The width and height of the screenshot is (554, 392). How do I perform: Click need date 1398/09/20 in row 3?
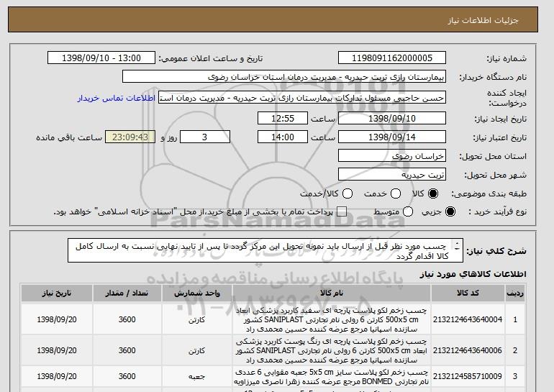pos(57,376)
